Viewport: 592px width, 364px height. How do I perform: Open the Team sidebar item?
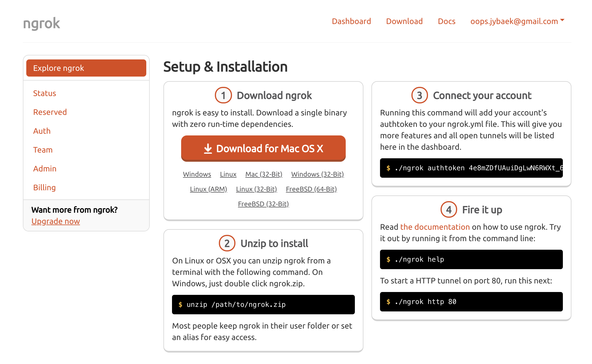pos(43,150)
